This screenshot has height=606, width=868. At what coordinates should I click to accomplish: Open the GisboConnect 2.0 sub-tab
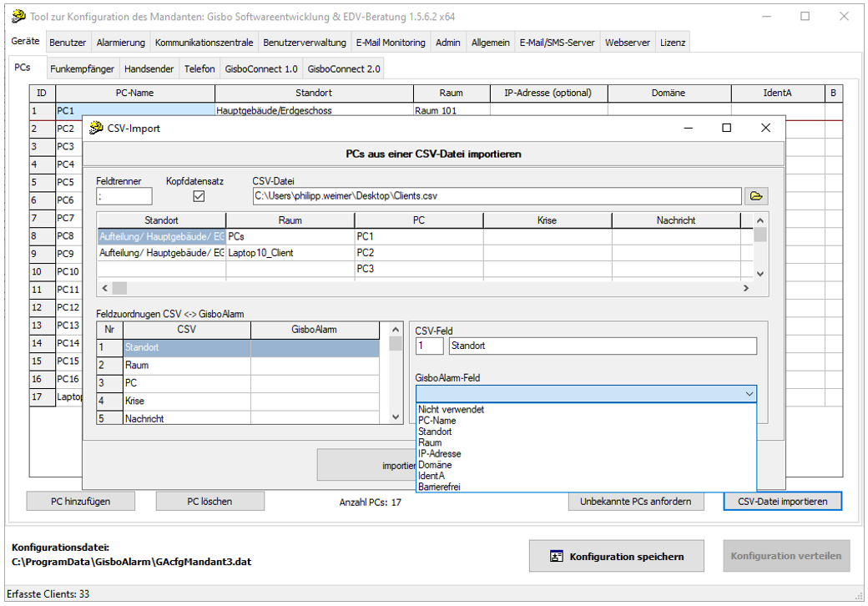pos(344,69)
